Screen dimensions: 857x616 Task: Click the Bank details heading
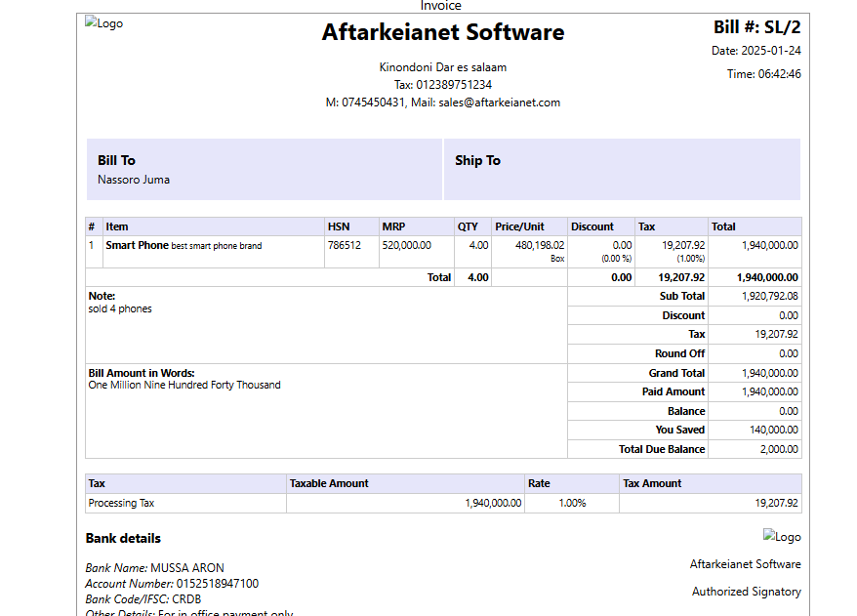123,538
